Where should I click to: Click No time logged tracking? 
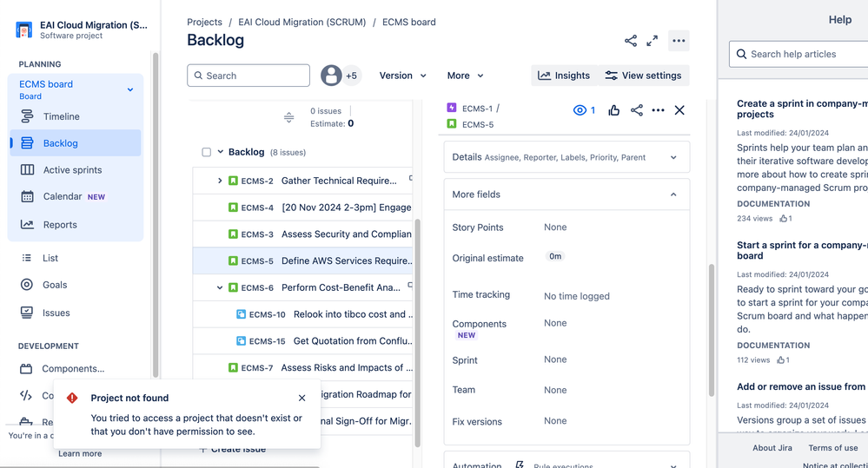(x=577, y=296)
